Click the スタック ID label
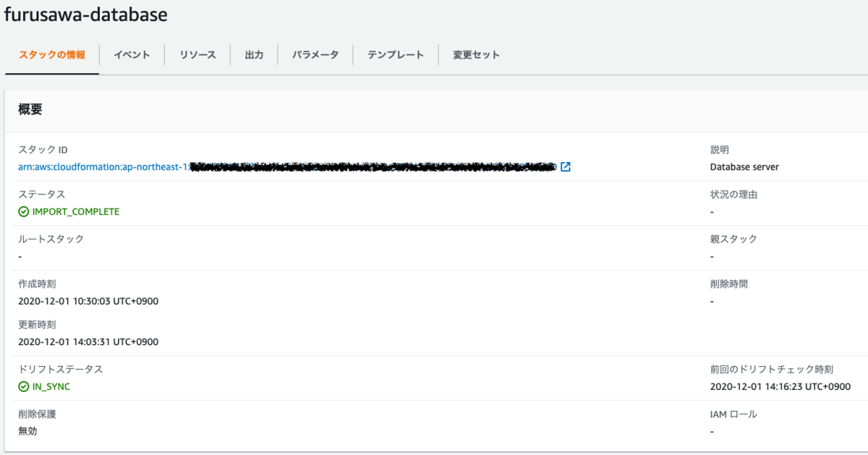868x455 pixels. coord(43,150)
